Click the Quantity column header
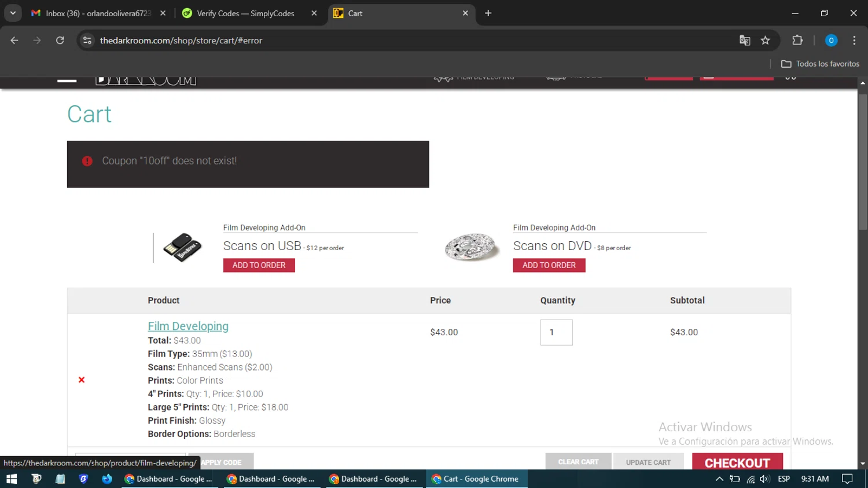The width and height of the screenshot is (868, 488). click(558, 300)
